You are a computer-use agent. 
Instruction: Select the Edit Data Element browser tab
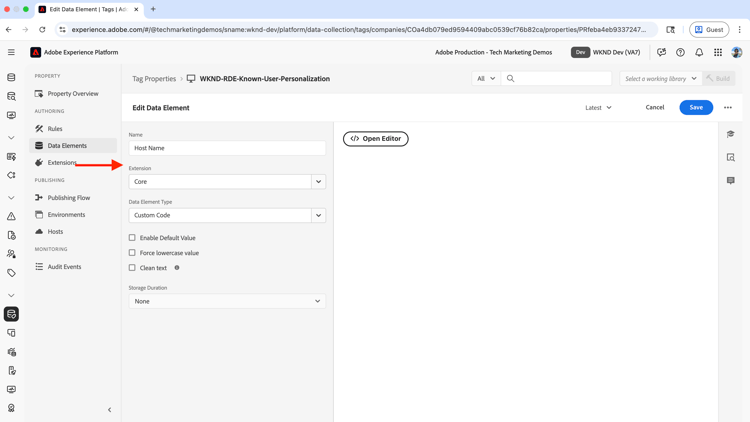88,9
